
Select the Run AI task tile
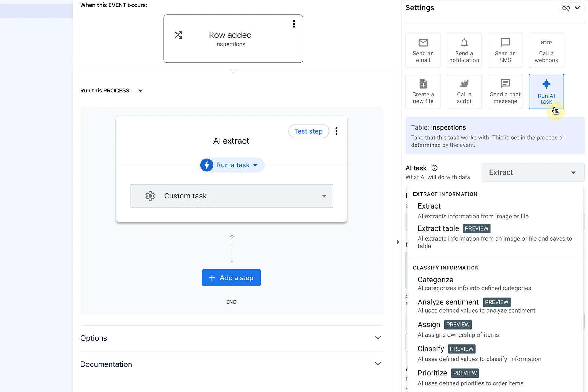coord(546,91)
